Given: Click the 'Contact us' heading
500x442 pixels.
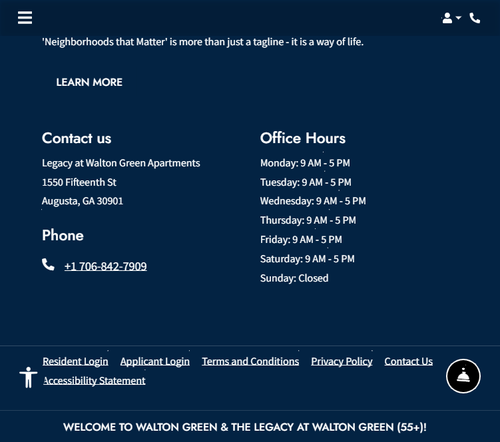Looking at the screenshot, I should click(77, 138).
